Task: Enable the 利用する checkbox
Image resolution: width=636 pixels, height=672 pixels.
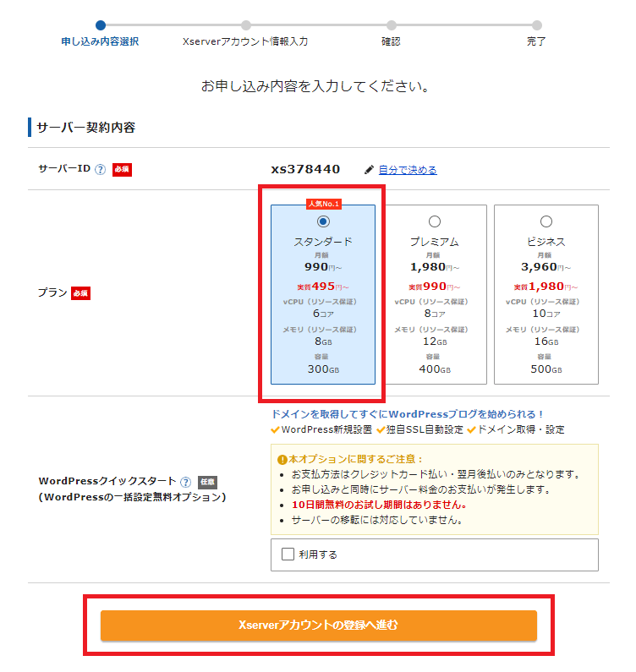Action: click(x=288, y=555)
